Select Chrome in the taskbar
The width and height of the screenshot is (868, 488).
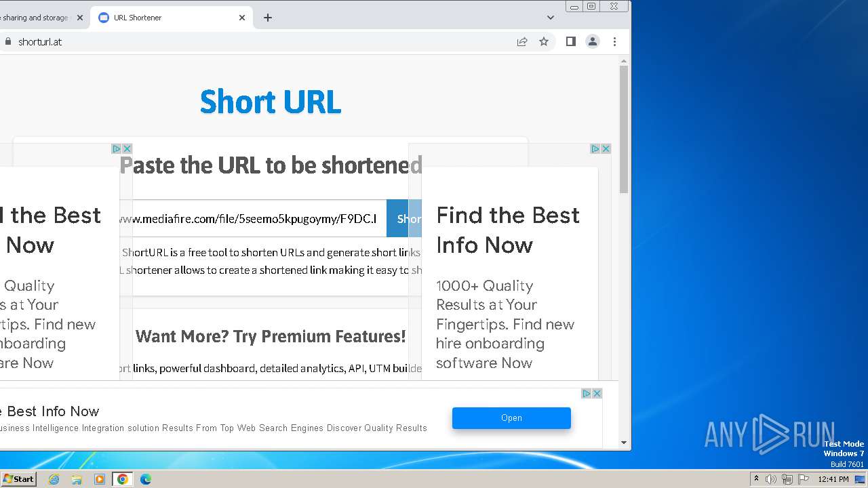coord(123,479)
